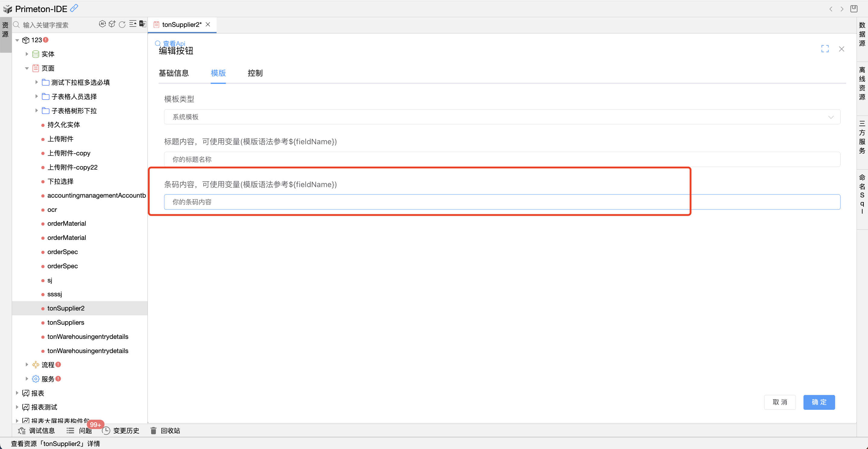Click the 取消 cancel button
Image resolution: width=868 pixels, height=449 pixels.
[x=779, y=402]
